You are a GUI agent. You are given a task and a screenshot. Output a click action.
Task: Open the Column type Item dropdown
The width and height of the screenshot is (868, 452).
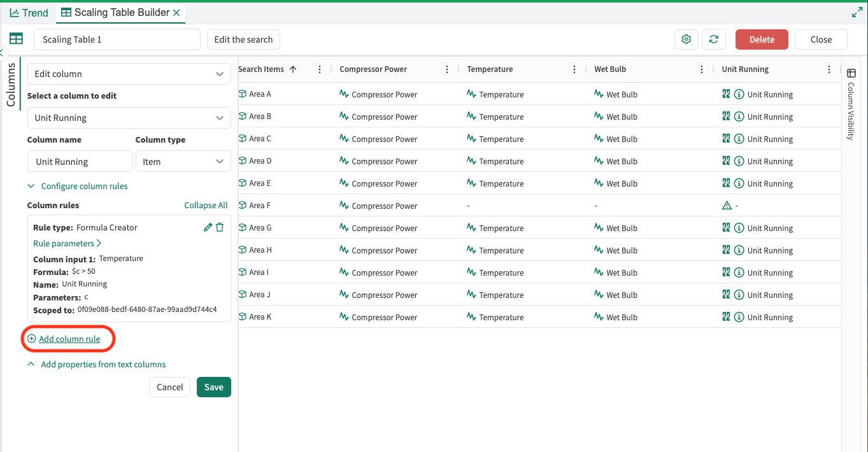[x=183, y=162]
